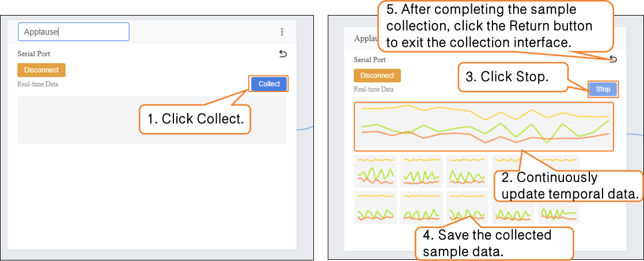Open the fourth sample thumbnail in the bottom row

[513, 211]
